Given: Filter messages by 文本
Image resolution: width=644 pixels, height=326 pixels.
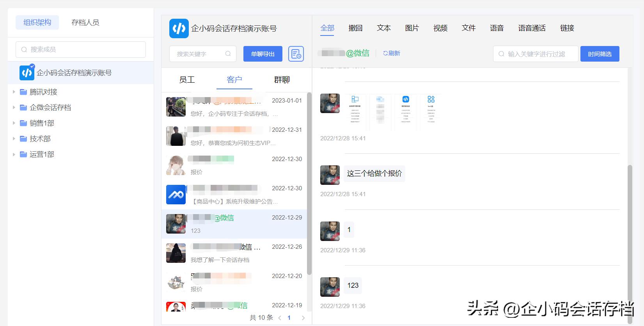Looking at the screenshot, I should [384, 28].
